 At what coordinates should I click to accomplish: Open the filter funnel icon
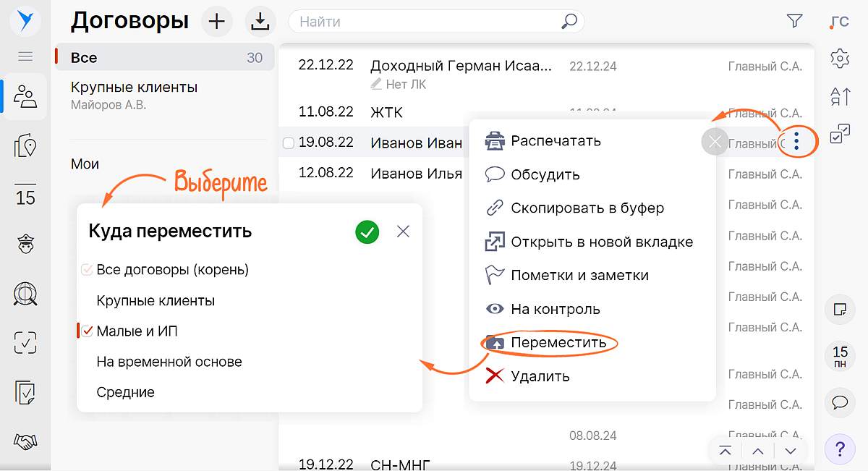coord(794,22)
